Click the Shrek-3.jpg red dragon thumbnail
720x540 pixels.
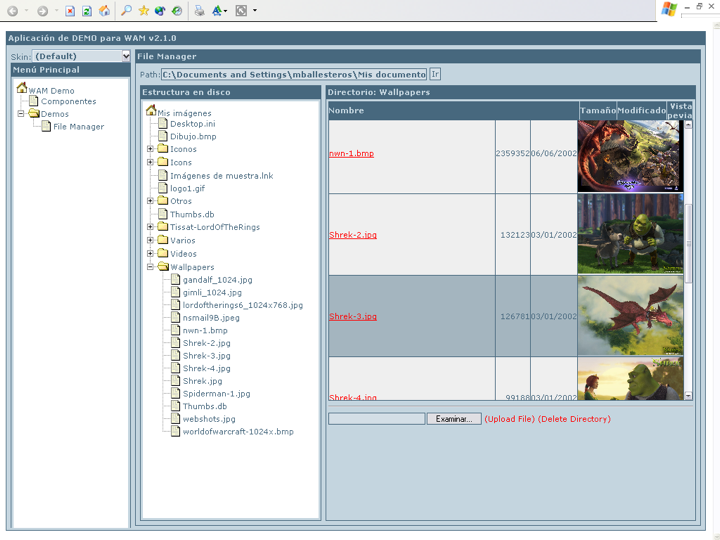tap(630, 316)
